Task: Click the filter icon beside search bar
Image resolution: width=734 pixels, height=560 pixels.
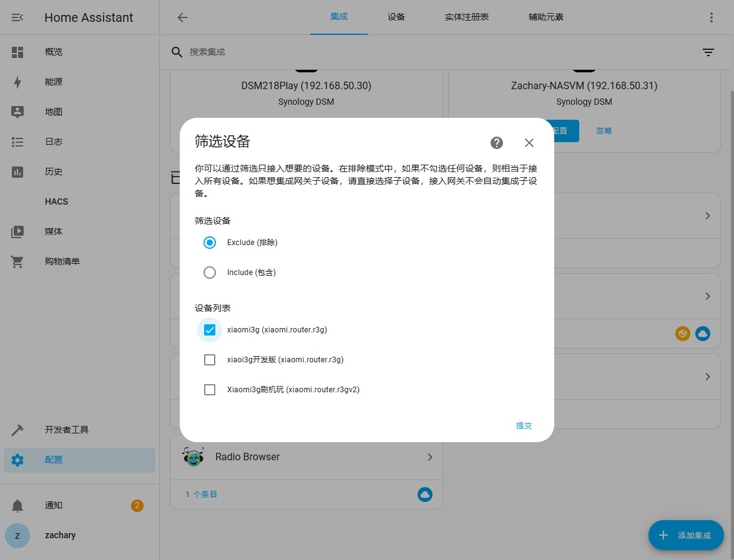Action: coord(708,52)
